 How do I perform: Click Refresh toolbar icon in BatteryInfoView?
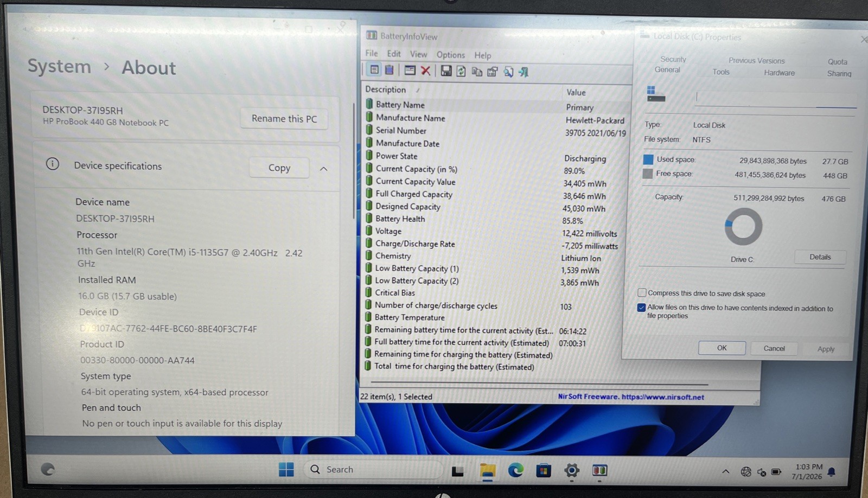pos(461,71)
